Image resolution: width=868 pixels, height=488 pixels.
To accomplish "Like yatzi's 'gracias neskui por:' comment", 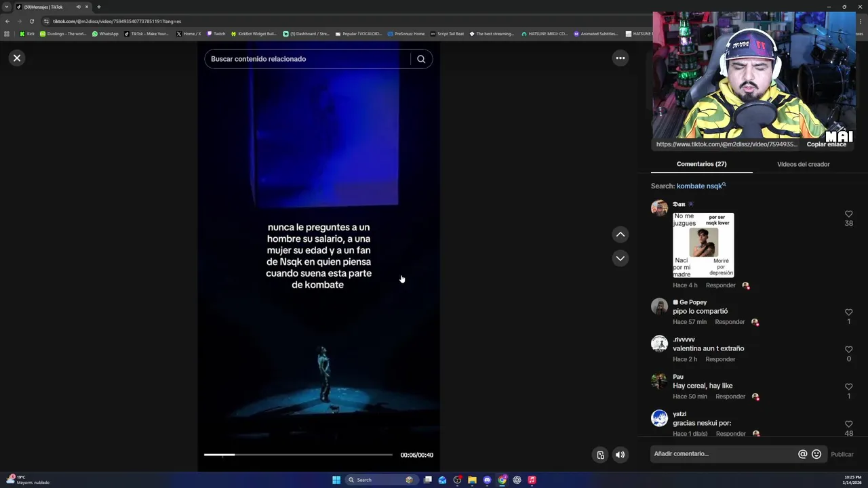I will tap(848, 424).
